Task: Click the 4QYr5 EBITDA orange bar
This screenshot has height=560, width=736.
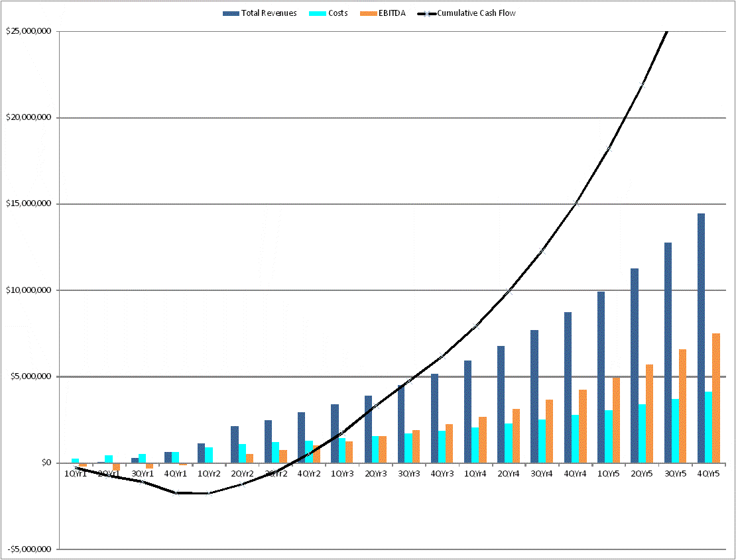Action: 716,398
